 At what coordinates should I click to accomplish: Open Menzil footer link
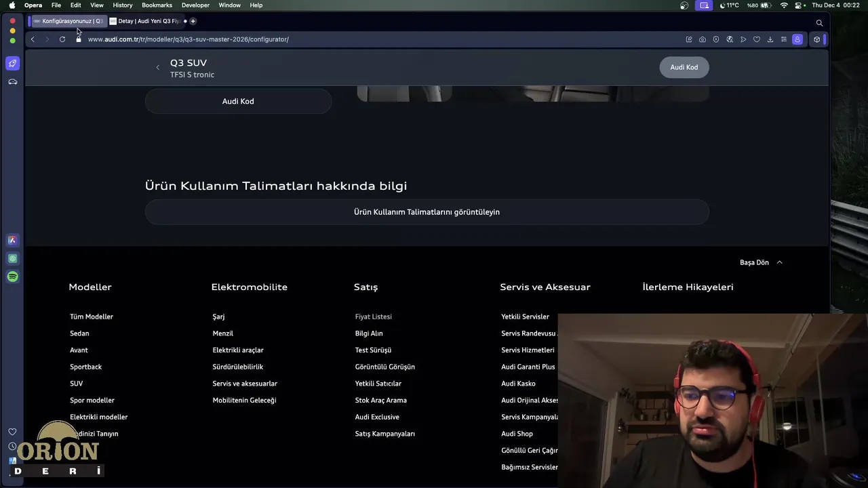point(223,333)
